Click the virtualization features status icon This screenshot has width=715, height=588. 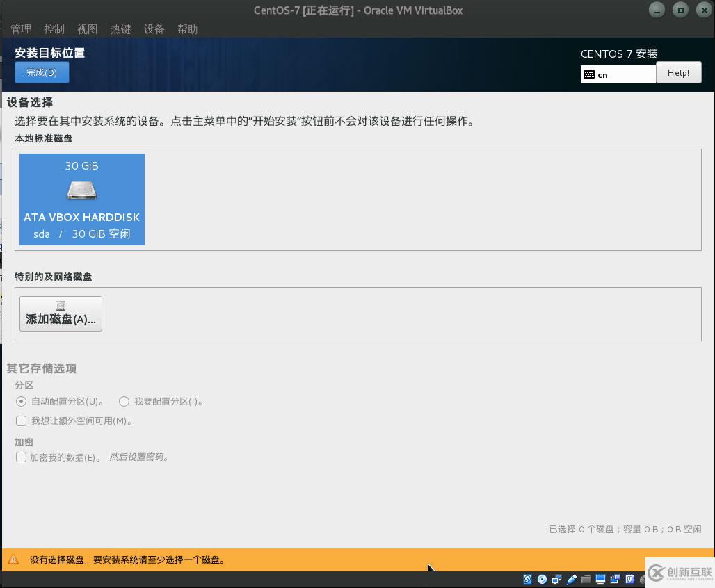[x=629, y=580]
